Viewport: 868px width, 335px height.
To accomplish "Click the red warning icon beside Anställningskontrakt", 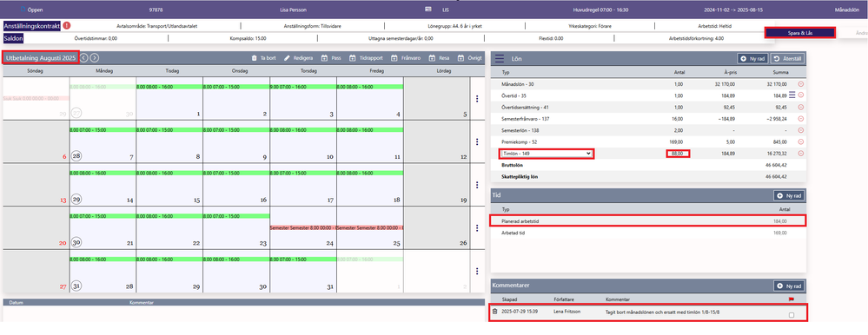I will pos(67,25).
